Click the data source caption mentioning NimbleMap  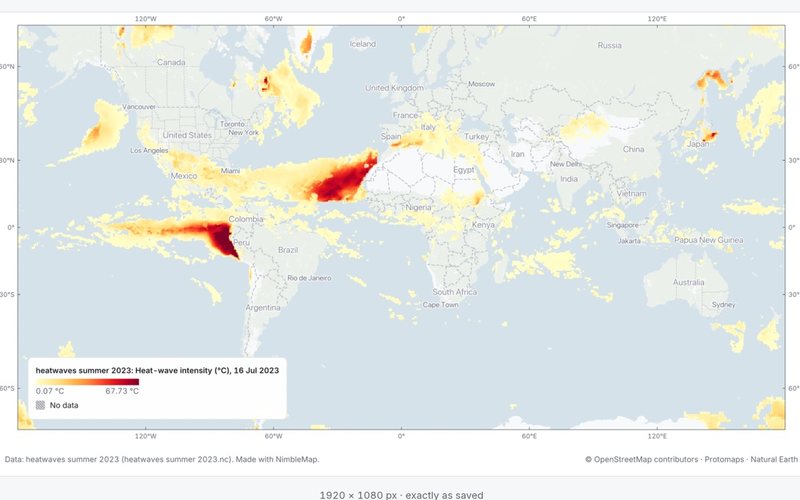(x=162, y=459)
